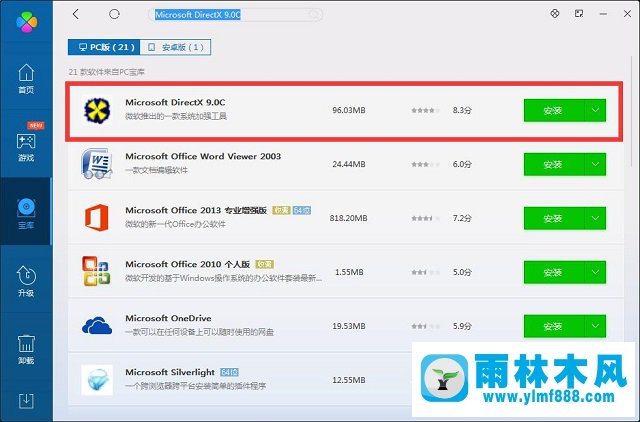This screenshot has height=422, width=640.
Task: Click the 1.55MB size value
Action: pyautogui.click(x=349, y=272)
